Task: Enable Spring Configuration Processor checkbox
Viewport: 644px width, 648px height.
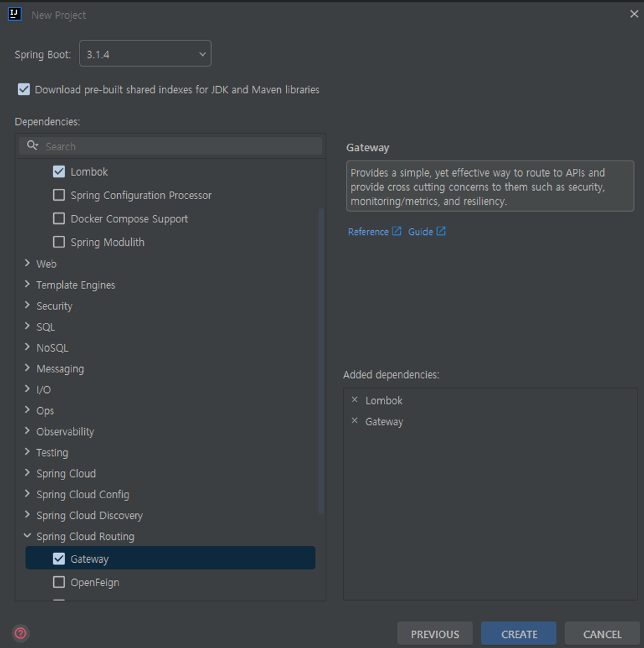Action: tap(59, 195)
